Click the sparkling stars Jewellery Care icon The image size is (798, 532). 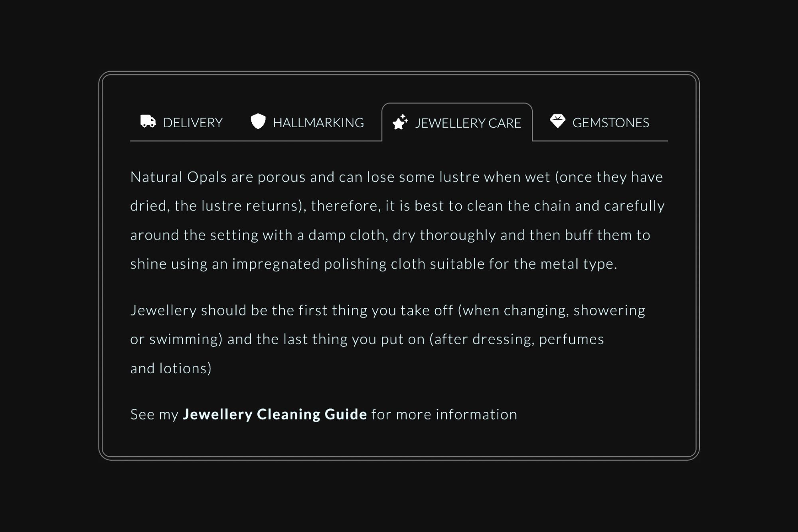click(x=400, y=122)
